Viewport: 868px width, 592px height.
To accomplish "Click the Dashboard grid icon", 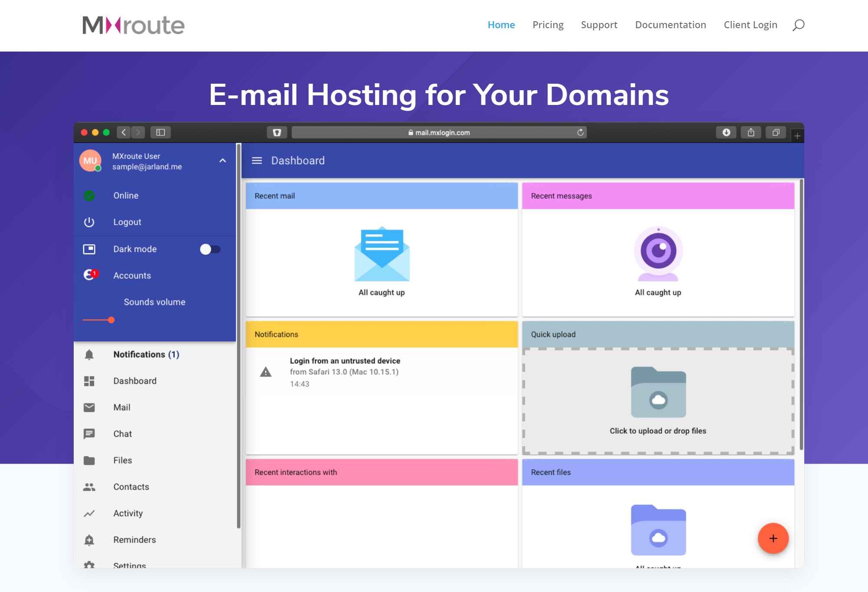I will 89,381.
